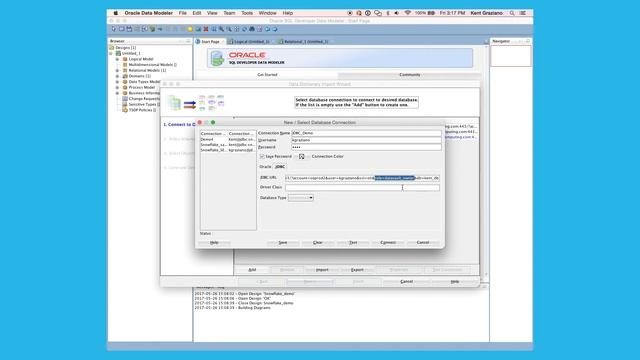Open the Help menu in menu bar

point(288,13)
